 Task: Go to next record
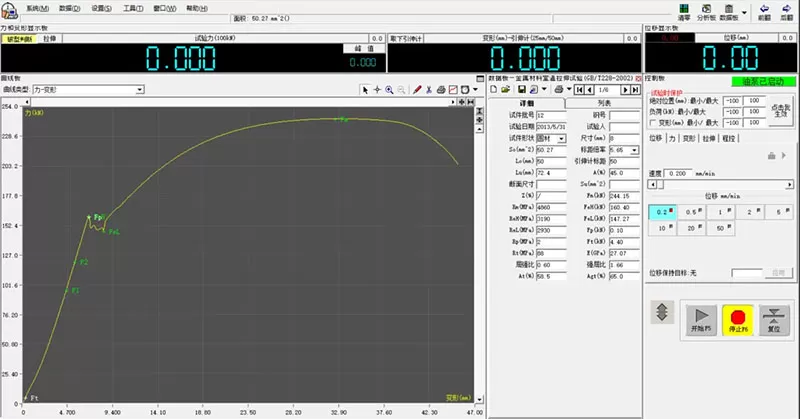tap(625, 90)
